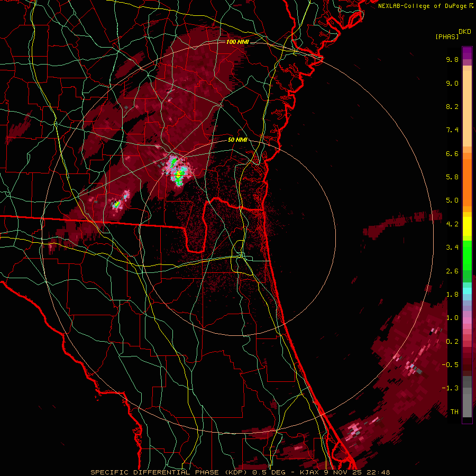
Task: Click the "TH" threshold label on the scale
Action: (454, 412)
